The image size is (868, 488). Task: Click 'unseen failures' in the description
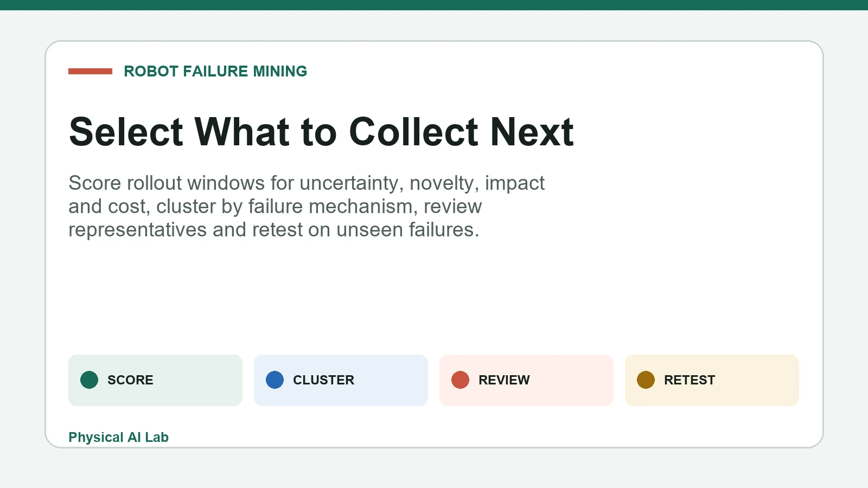[x=407, y=230]
